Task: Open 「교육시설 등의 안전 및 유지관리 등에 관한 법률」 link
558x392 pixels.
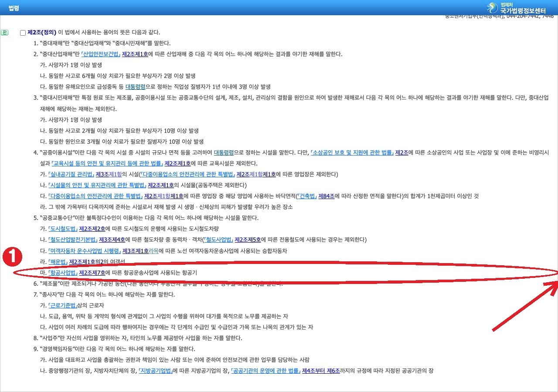Action: [107, 163]
